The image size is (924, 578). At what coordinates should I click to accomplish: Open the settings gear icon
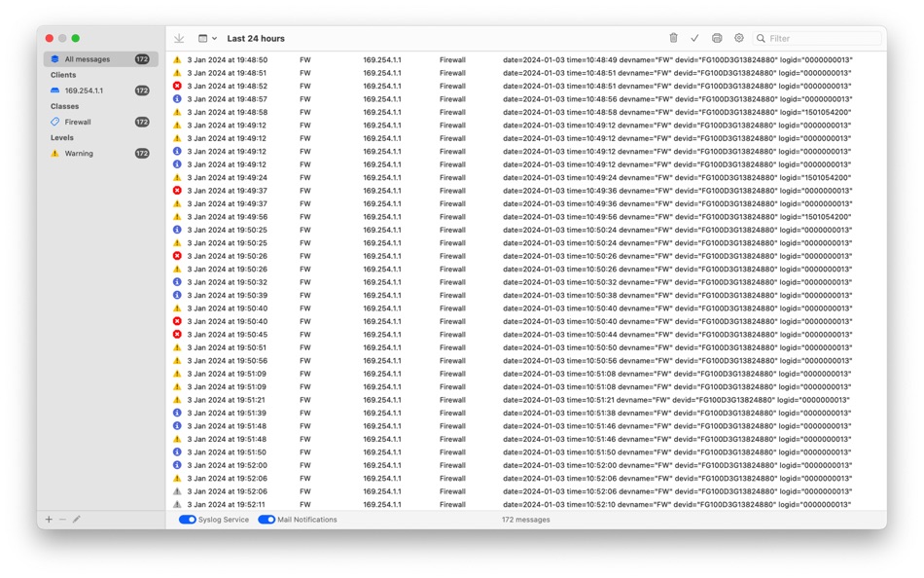click(739, 38)
